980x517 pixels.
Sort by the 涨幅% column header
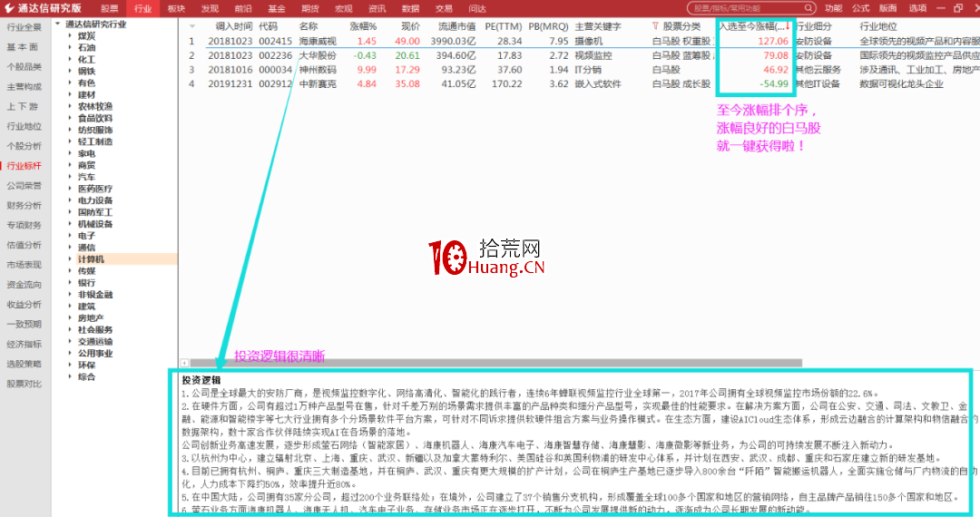(x=363, y=26)
